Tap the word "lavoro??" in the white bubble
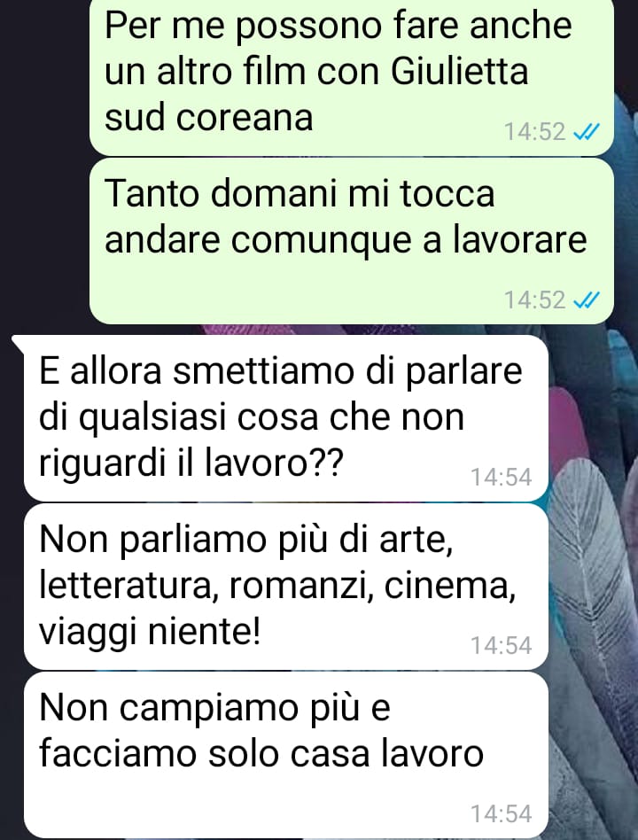Screen dimensions: 638x840 tap(274, 463)
